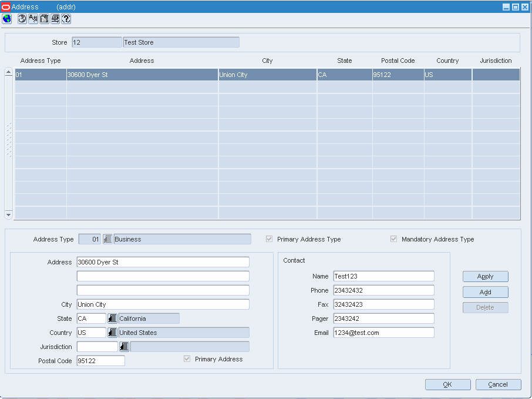Click the Jurisdiction description field
Screen dimensions: 532x399
(190, 347)
